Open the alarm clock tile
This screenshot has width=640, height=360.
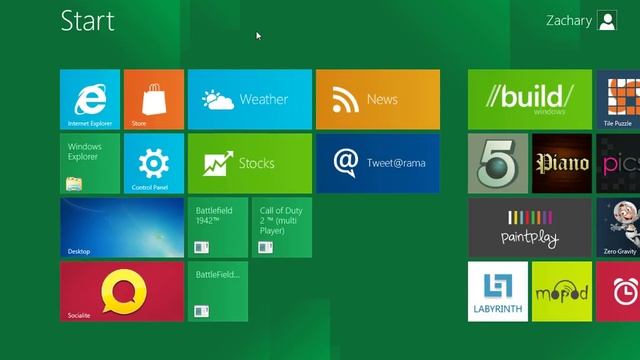pyautogui.click(x=618, y=291)
